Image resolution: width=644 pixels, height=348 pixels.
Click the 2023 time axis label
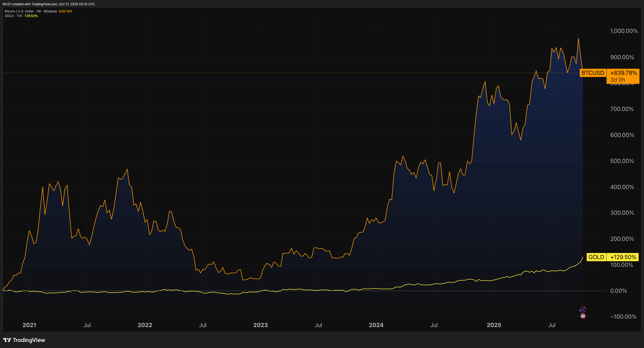260,325
